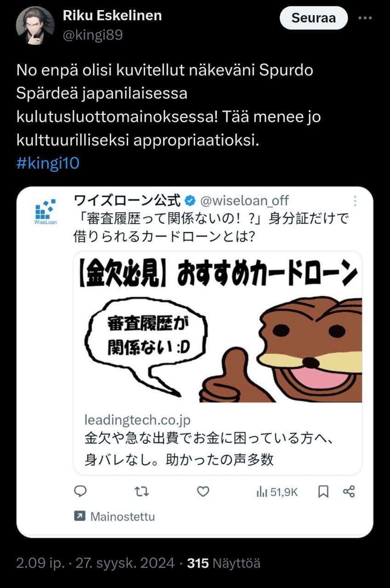Open the Spurdo Spärde ad image
This screenshot has height=588, width=390.
pos(217,327)
